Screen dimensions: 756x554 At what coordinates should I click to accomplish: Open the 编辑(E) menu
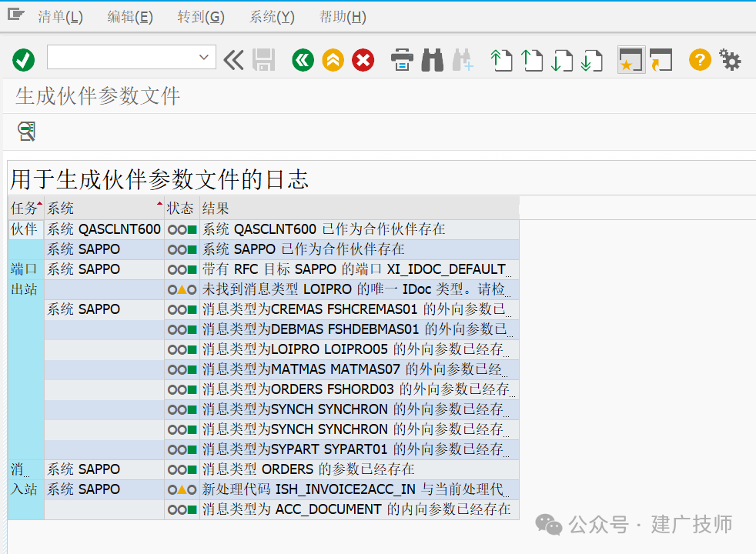click(x=129, y=17)
